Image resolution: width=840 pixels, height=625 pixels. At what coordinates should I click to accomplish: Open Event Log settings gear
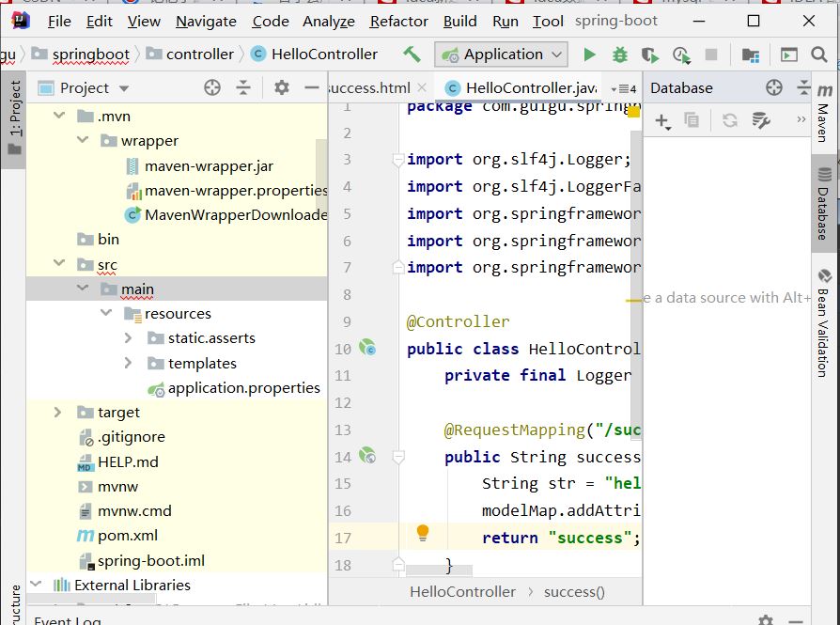coord(766,620)
